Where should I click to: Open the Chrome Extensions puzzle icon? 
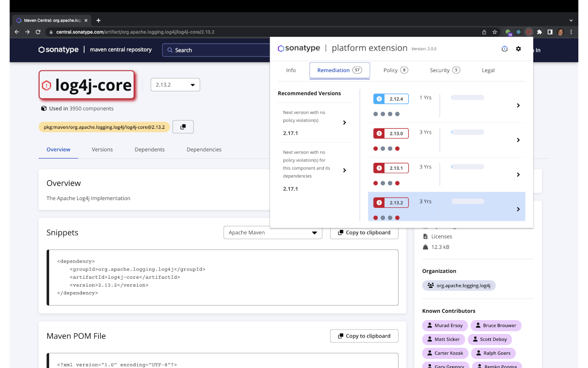coord(539,32)
